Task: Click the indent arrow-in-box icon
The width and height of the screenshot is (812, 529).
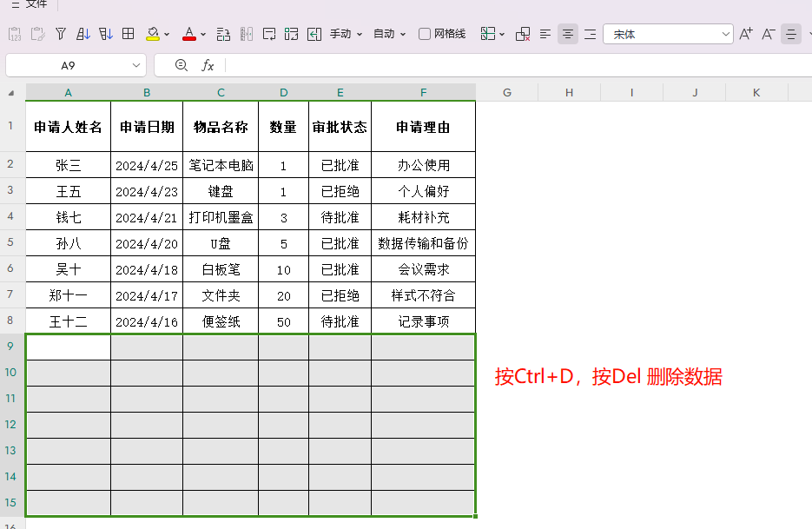Action: pyautogui.click(x=314, y=34)
